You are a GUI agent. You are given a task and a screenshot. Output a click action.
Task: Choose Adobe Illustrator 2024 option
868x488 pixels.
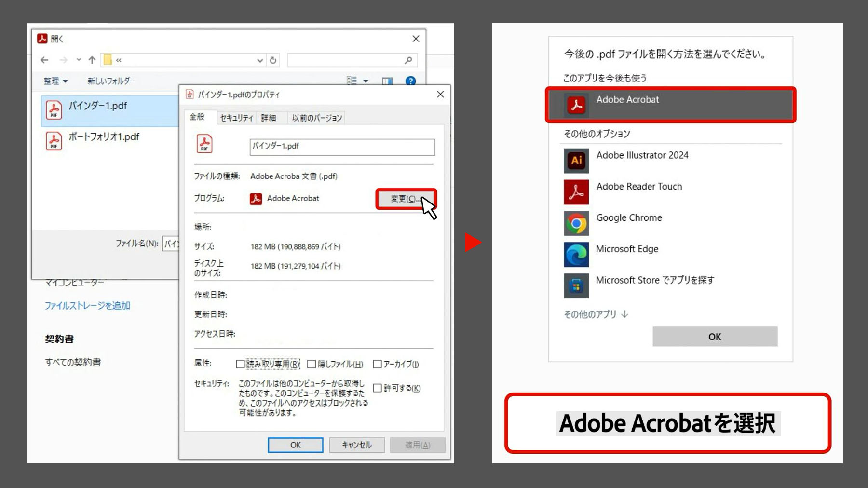point(670,161)
